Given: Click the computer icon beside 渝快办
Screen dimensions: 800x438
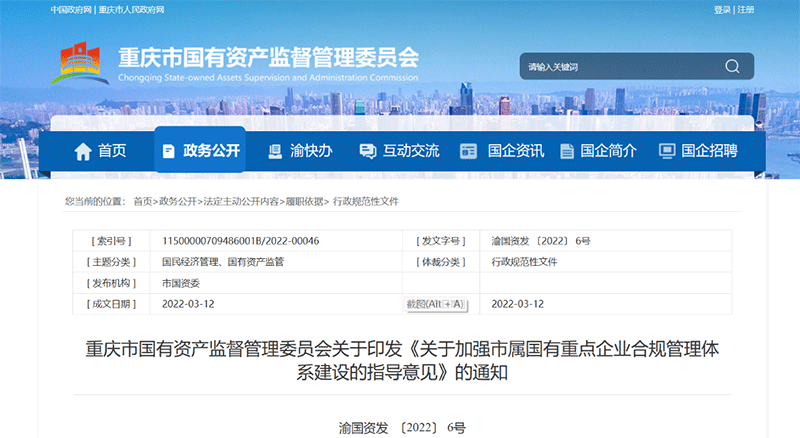Looking at the screenshot, I should pos(275,151).
